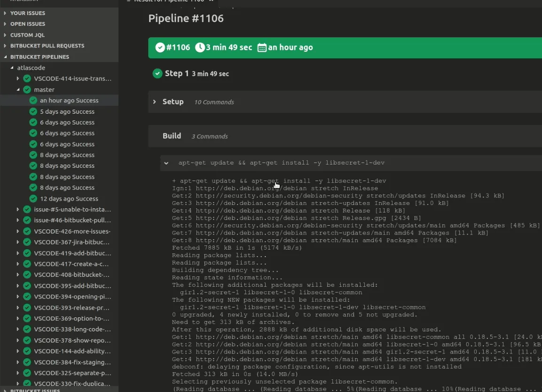
Task: Open the Bitbucket Pull Requests section
Action: point(47,46)
